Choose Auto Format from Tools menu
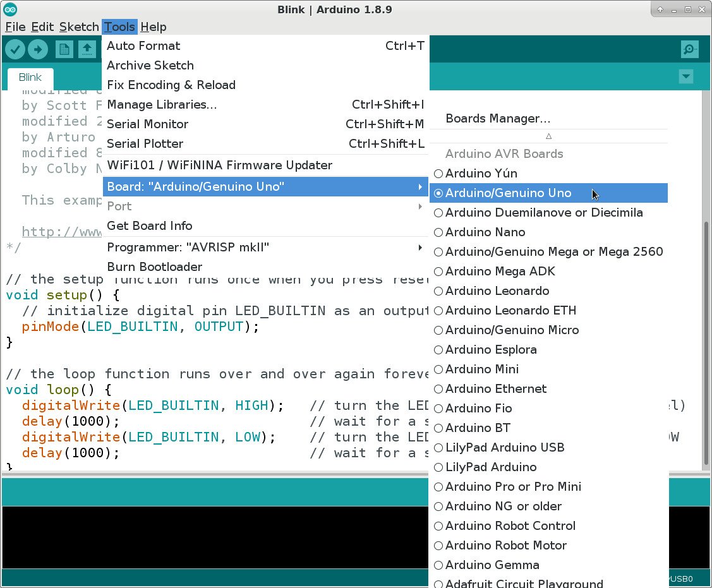 point(265,46)
